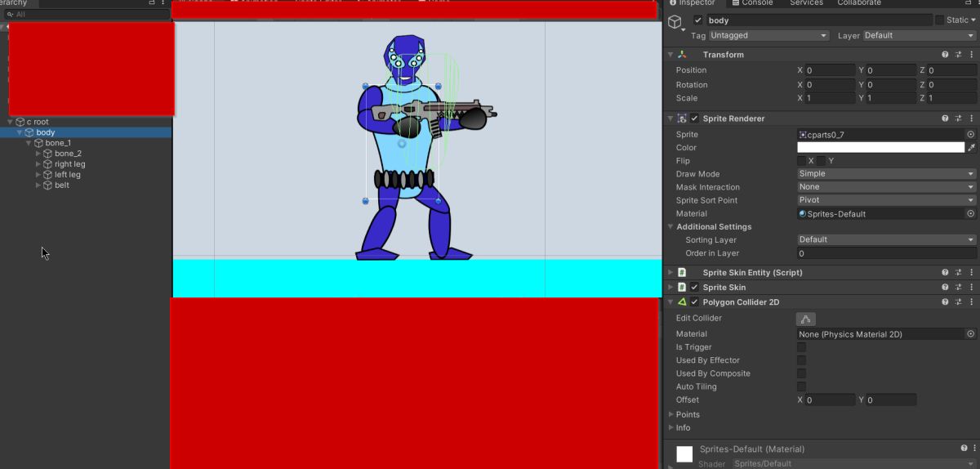Open Sprite Sort Point dropdown
This screenshot has width=980, height=469.
[x=887, y=200]
